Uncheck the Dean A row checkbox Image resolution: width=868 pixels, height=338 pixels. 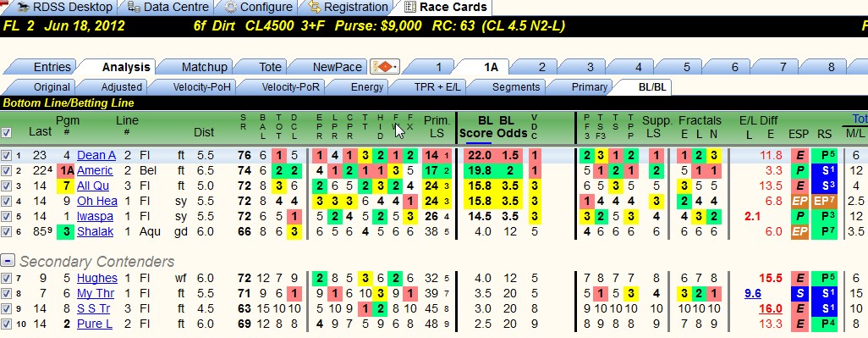coord(6,156)
